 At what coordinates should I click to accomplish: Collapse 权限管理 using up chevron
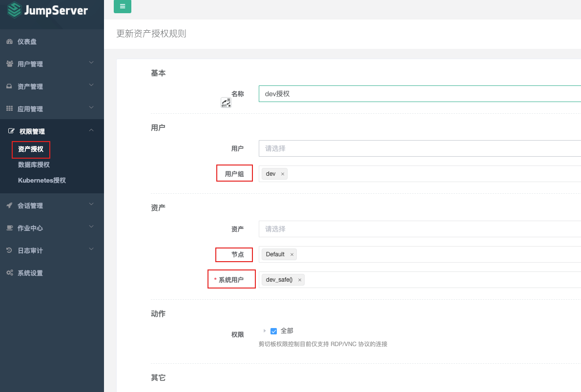91,130
